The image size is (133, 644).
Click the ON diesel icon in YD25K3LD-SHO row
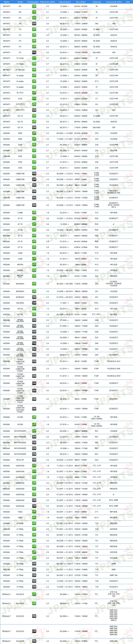pos(34,376)
